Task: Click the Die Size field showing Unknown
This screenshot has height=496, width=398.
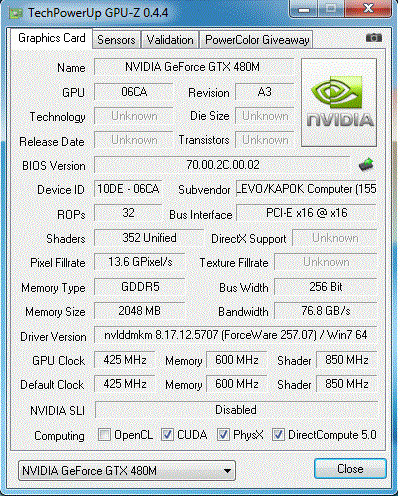Action: pyautogui.click(x=265, y=116)
